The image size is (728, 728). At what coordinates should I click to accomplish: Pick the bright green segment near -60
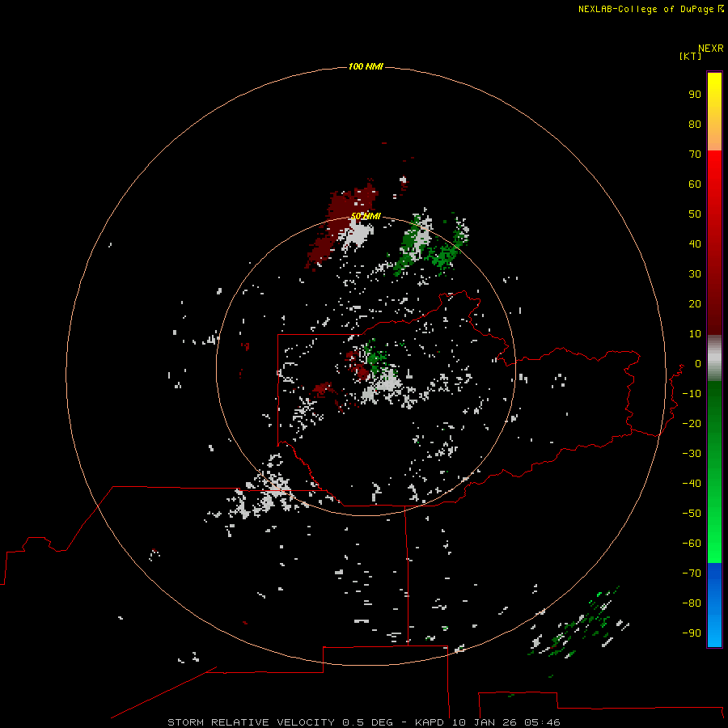pos(714,544)
